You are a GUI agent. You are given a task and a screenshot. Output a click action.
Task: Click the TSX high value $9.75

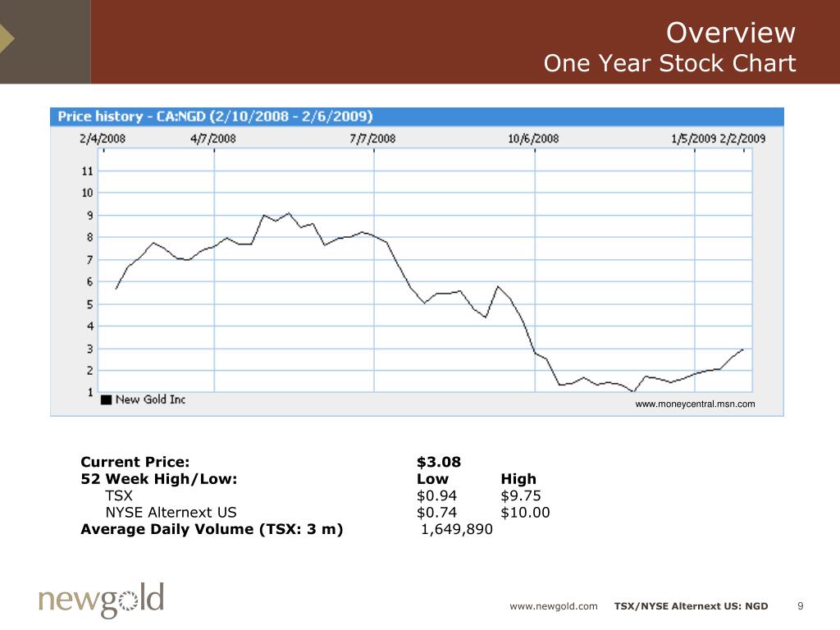521,495
